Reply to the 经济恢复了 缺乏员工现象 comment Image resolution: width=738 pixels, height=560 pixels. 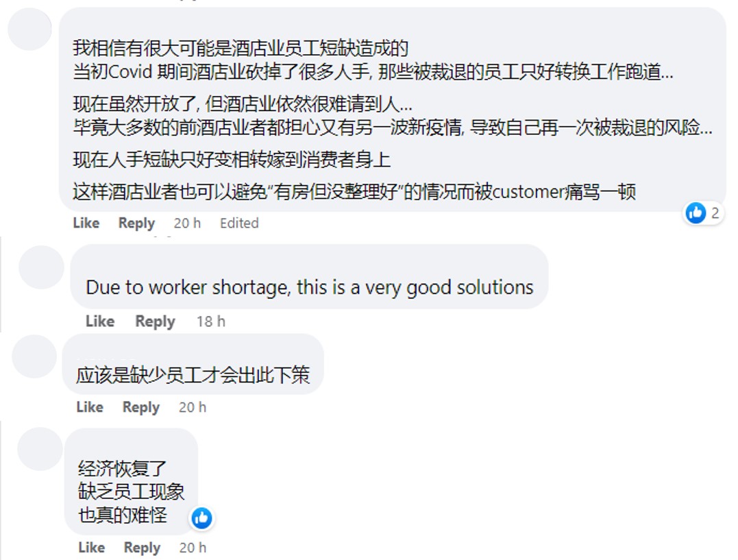coord(142,547)
